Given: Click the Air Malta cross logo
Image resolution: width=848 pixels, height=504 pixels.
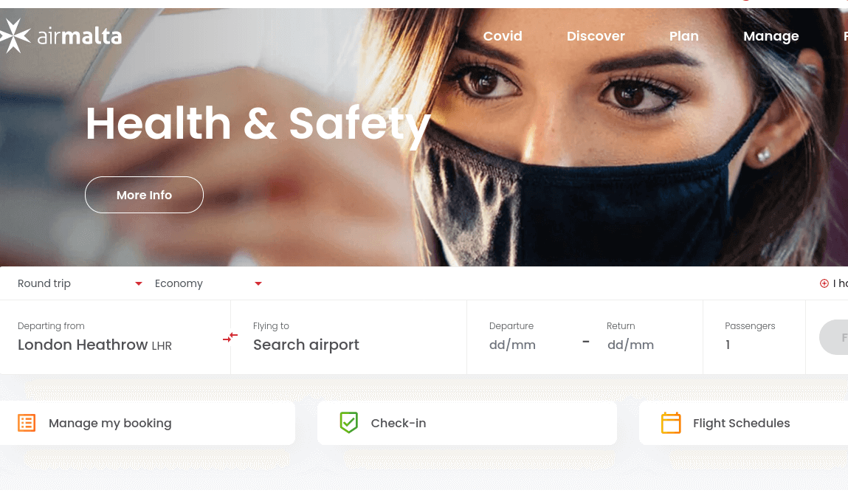Looking at the screenshot, I should point(15,35).
